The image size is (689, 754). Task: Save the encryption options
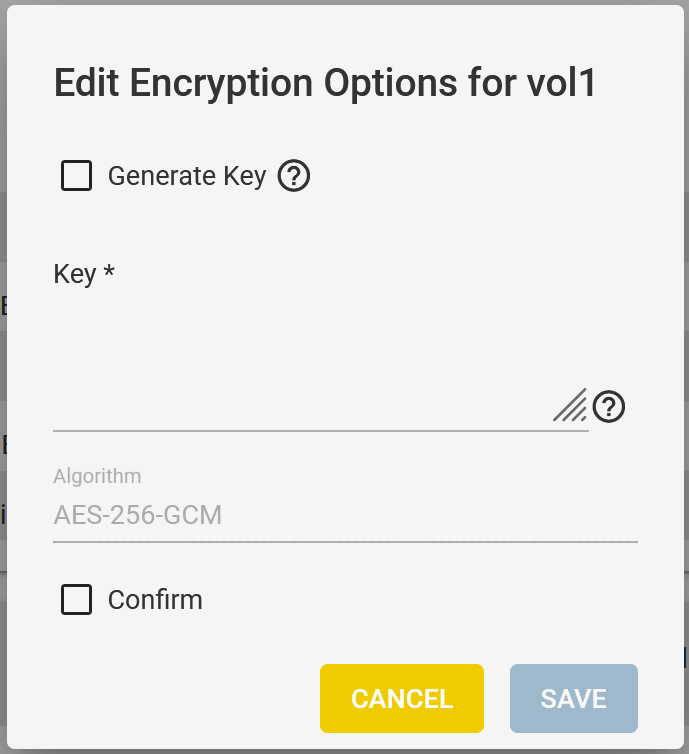pyautogui.click(x=574, y=698)
